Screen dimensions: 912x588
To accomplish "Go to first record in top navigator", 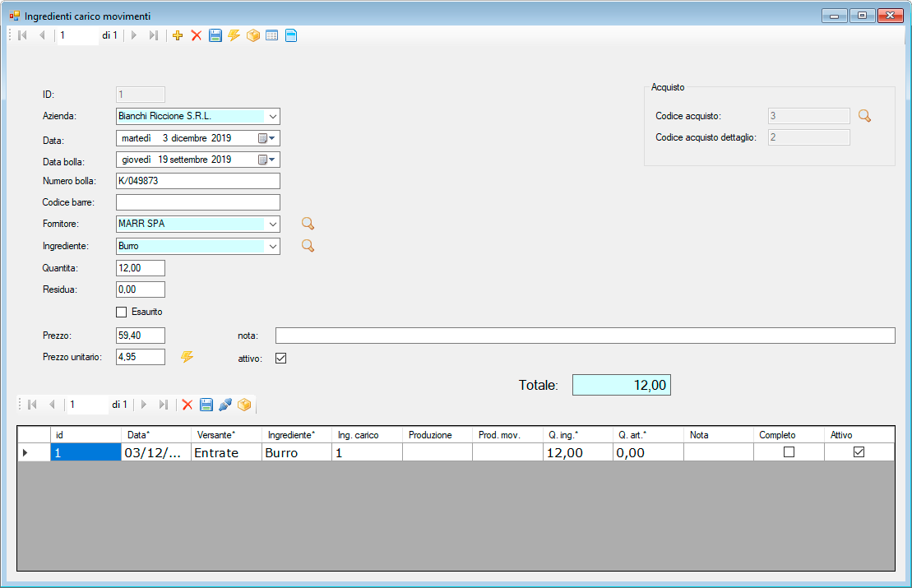I will [23, 35].
